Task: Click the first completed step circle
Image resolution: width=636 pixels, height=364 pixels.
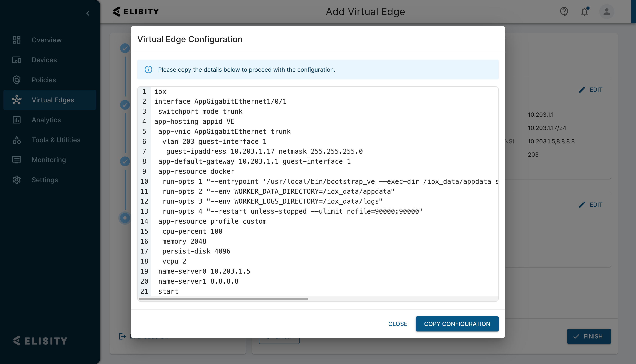Action: pyautogui.click(x=125, y=48)
